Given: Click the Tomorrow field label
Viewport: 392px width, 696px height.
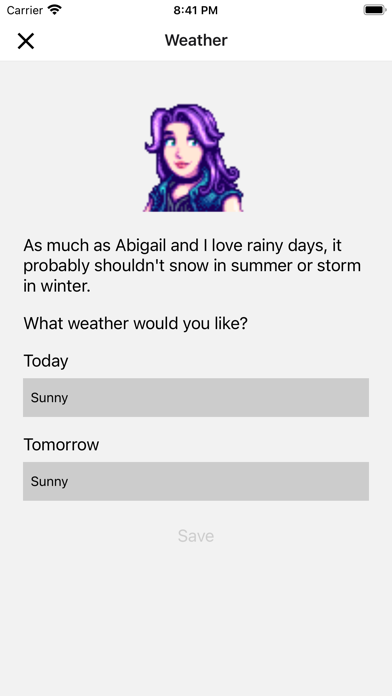Looking at the screenshot, I should coord(61,445).
